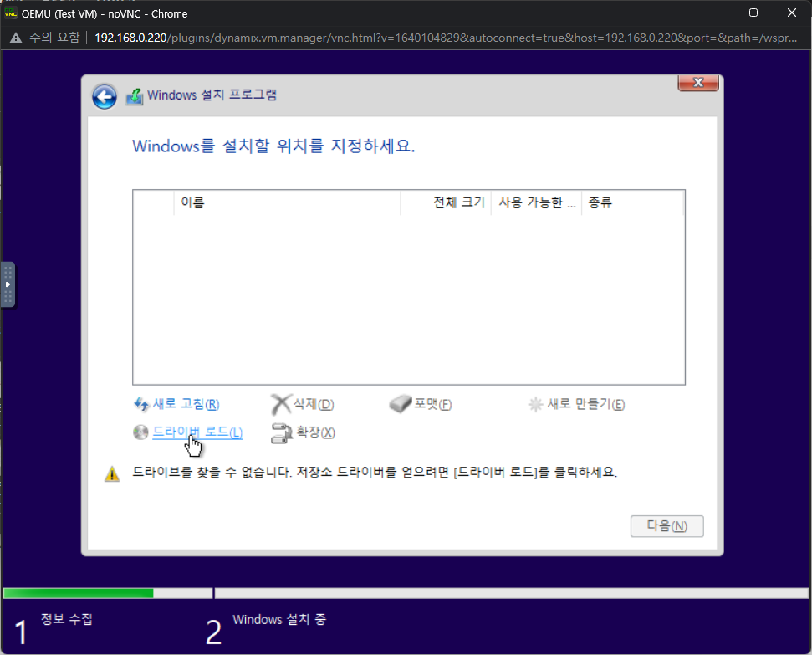812x655 pixels.
Task: Close the Windows setup dialog
Action: click(x=698, y=82)
